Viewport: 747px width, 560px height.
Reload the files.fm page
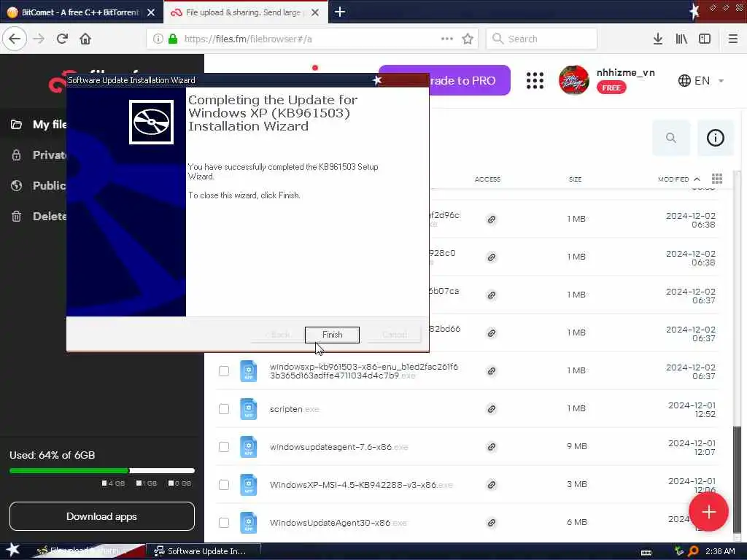click(x=62, y=39)
